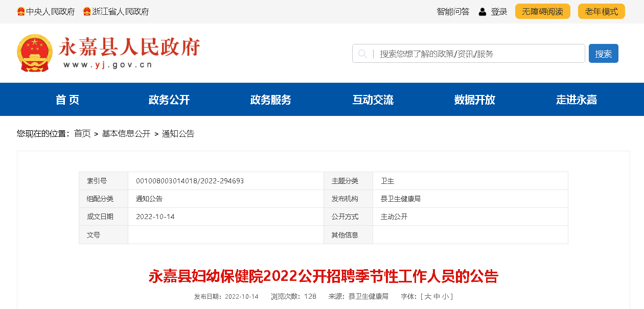Click the 主动公开 value cell
Image resolution: width=644 pixels, height=309 pixels.
coord(394,217)
